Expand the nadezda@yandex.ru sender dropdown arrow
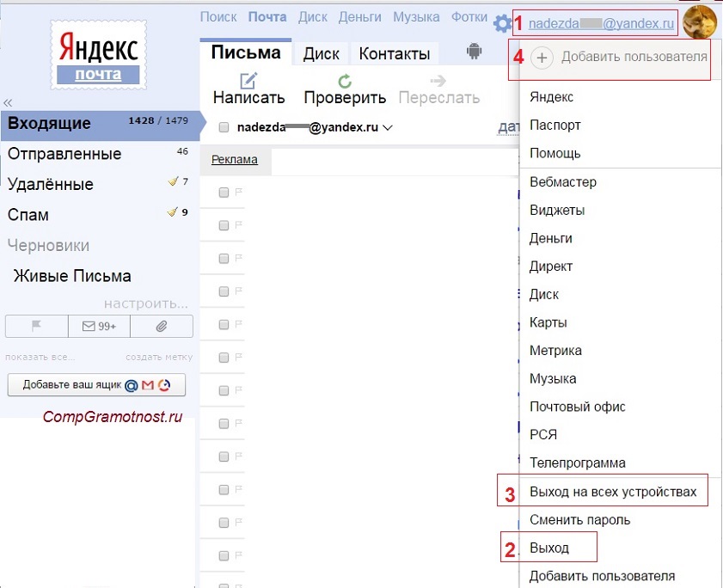The height and width of the screenshot is (588, 723). pos(388,128)
